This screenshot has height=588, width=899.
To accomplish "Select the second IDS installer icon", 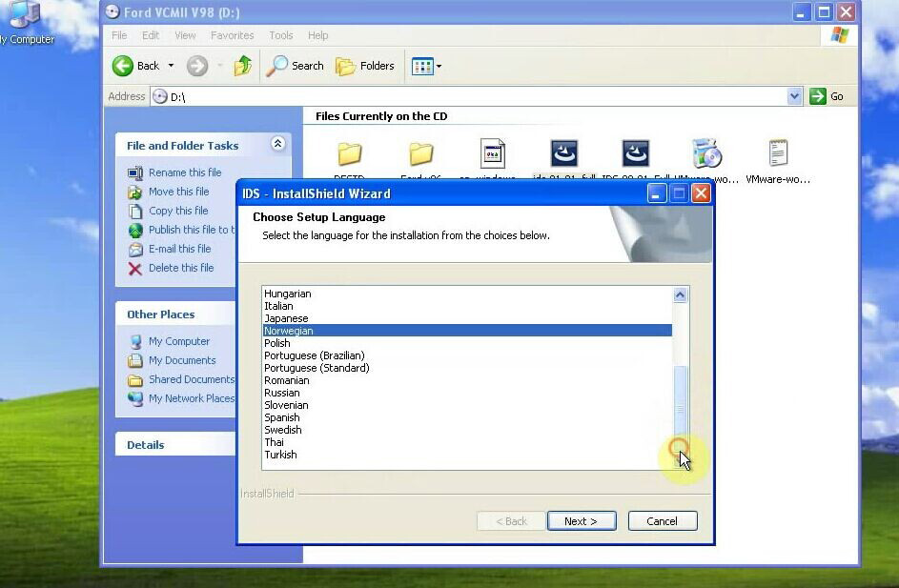I will click(x=636, y=153).
